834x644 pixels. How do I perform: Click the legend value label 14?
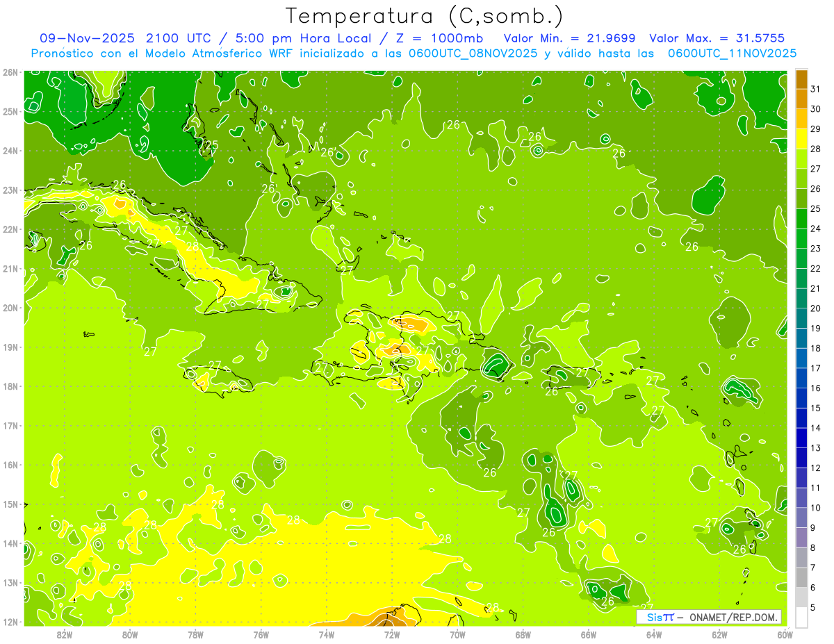815,428
